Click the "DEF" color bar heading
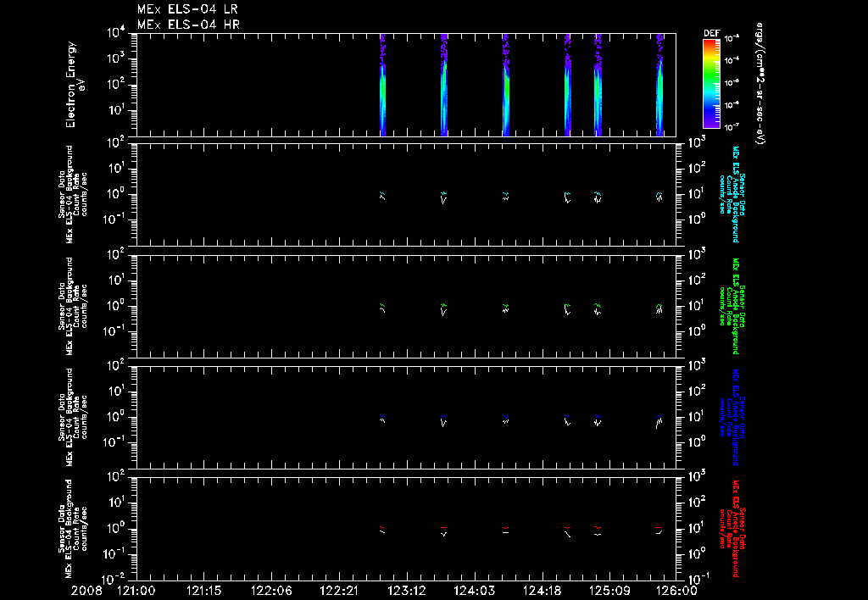 point(711,33)
